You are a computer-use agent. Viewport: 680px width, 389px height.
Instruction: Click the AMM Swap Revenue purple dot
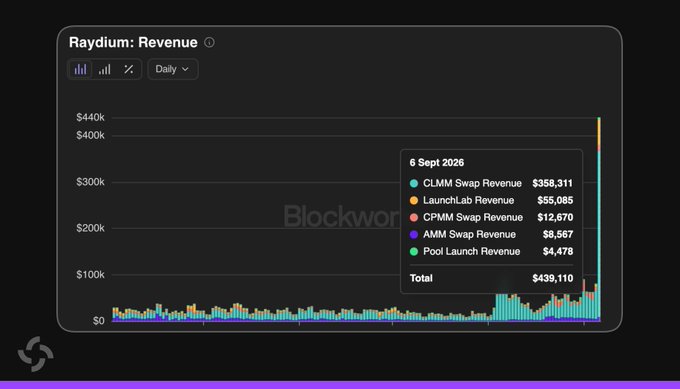(x=414, y=235)
